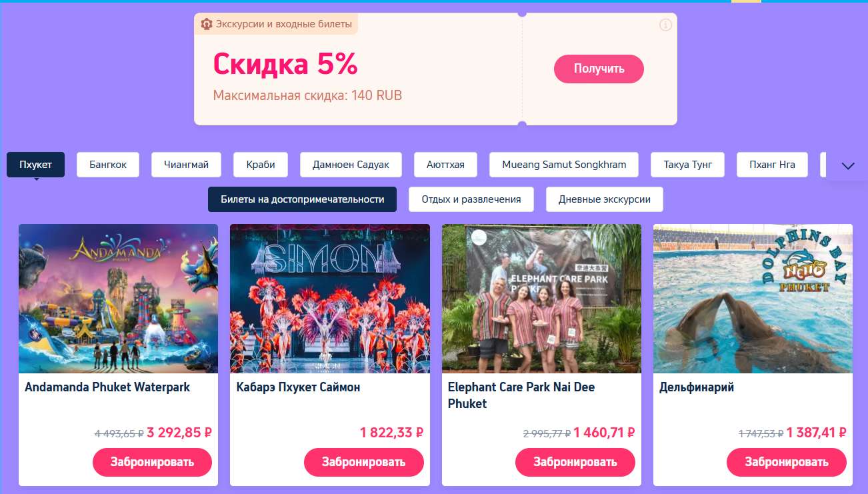Open the Аюттхая city tab
Viewport: 868px width, 494px height.
445,165
